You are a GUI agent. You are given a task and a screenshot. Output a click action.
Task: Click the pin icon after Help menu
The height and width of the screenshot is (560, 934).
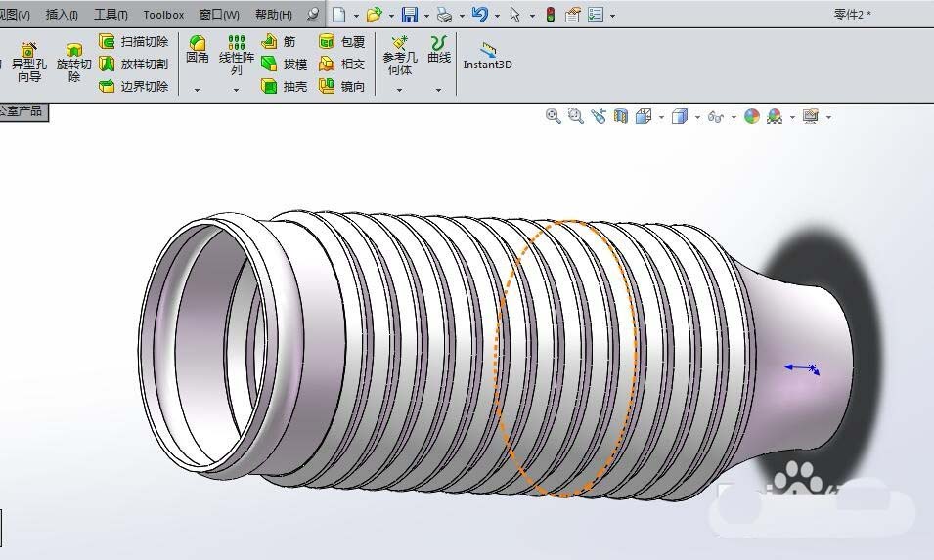coord(313,15)
